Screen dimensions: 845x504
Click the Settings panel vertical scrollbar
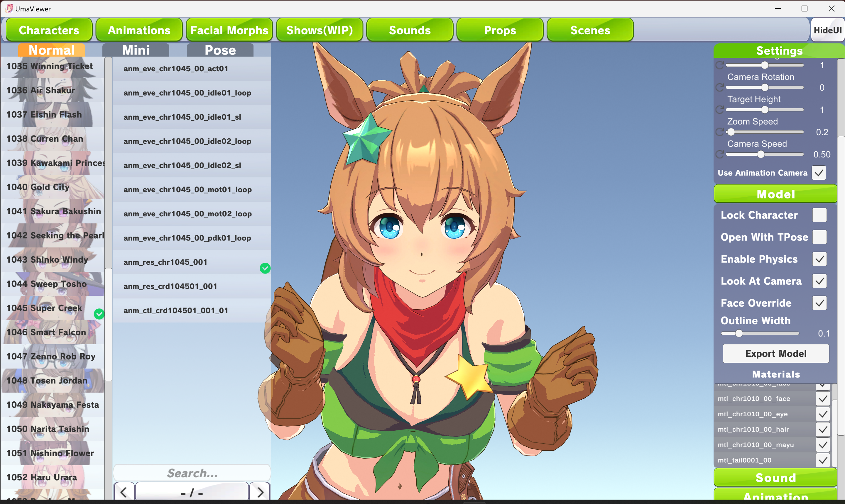click(841, 285)
